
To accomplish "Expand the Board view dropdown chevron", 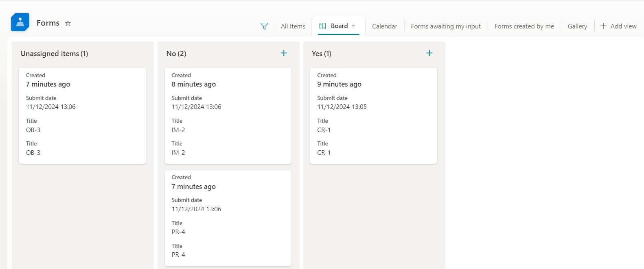I will click(x=353, y=26).
